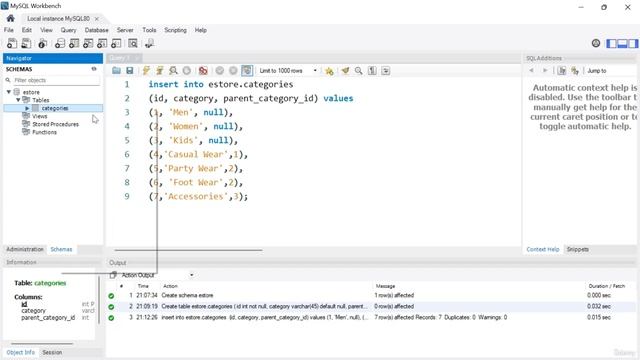640x360 pixels.
Task: Select Stored Procedures in schema tree
Action: click(56, 124)
